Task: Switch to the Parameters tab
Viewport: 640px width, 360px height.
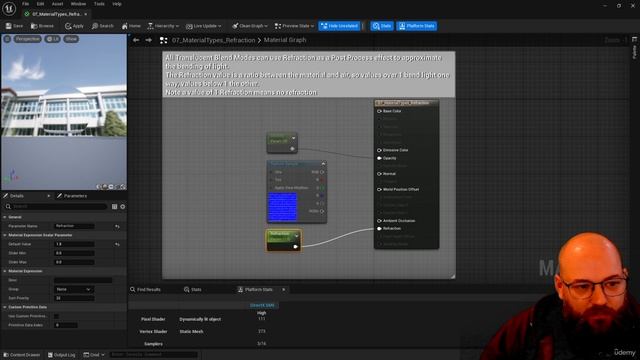Action: click(x=72, y=196)
